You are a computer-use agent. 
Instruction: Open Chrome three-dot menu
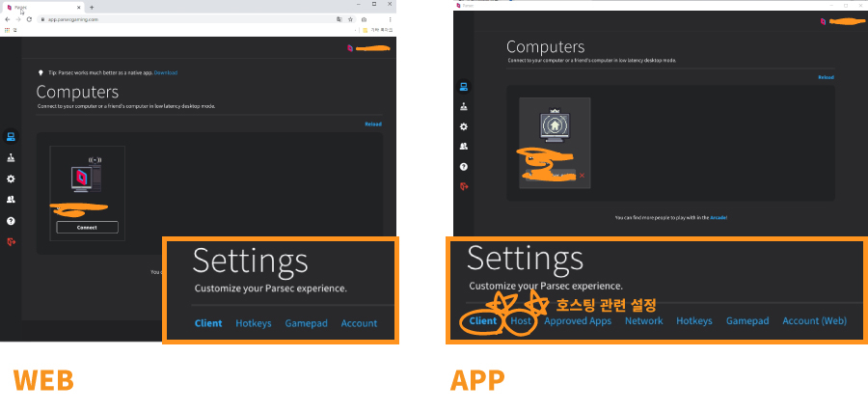click(391, 19)
